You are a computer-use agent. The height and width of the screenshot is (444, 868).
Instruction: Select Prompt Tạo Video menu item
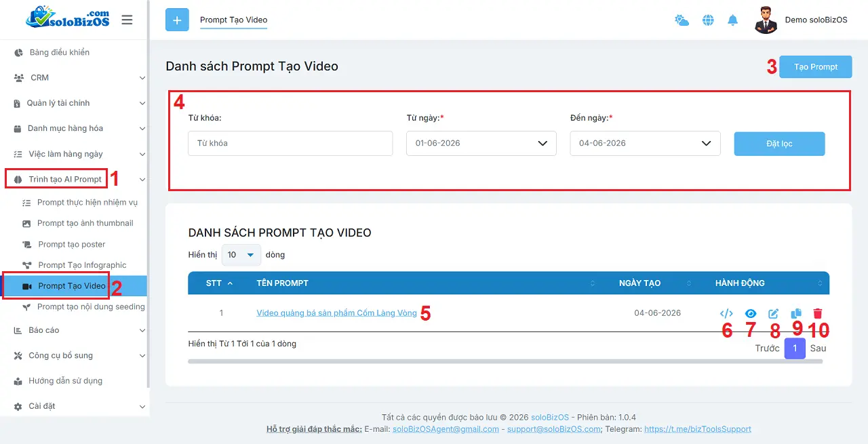pos(72,286)
